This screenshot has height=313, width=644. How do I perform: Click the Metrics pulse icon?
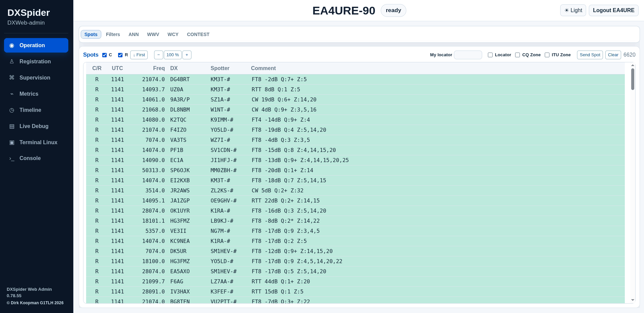pyautogui.click(x=12, y=94)
